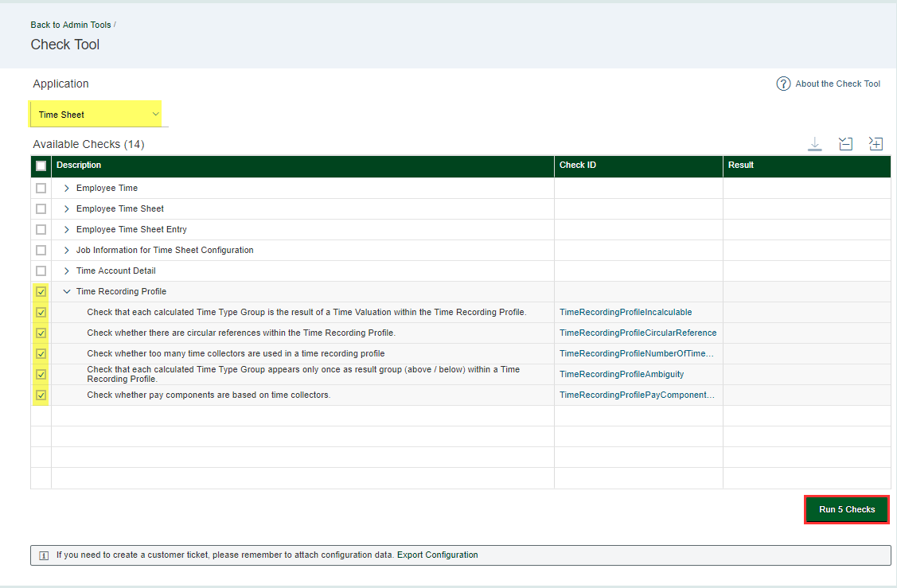897x588 pixels.
Task: Open the About the Check Tool link
Action: 837,84
